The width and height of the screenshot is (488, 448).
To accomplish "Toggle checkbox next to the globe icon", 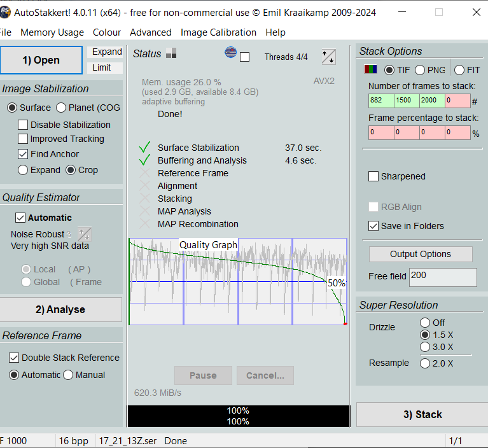I will pyautogui.click(x=244, y=57).
